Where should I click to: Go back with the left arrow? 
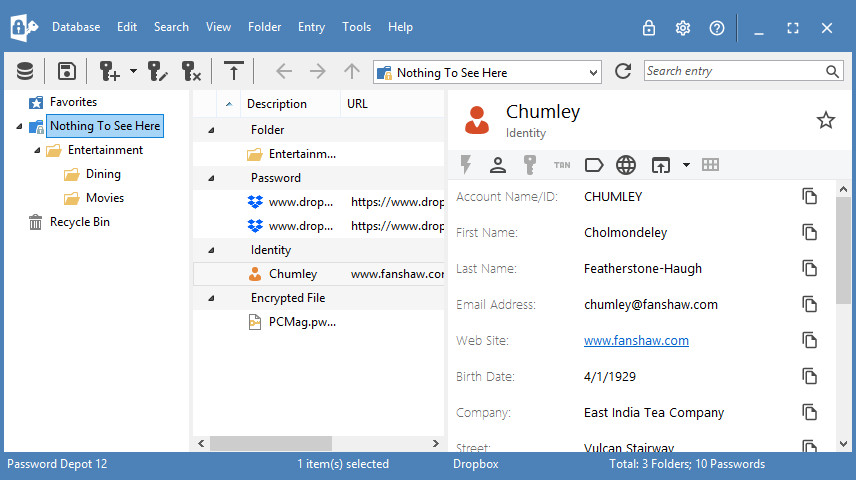tap(284, 72)
